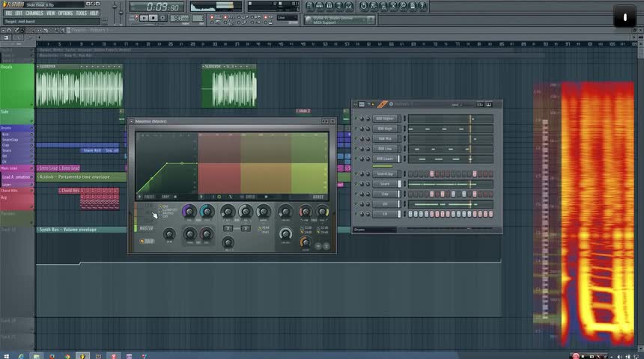Select the MASTER band in Maximus
This screenshot has width=644, height=359.
147,229
